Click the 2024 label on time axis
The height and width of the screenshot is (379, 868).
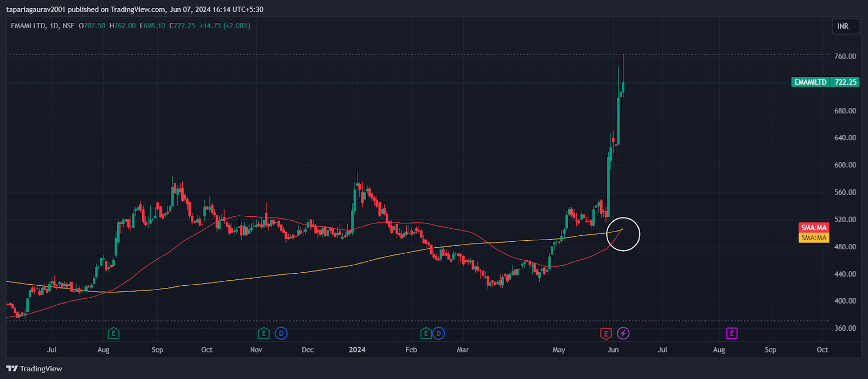coord(357,350)
